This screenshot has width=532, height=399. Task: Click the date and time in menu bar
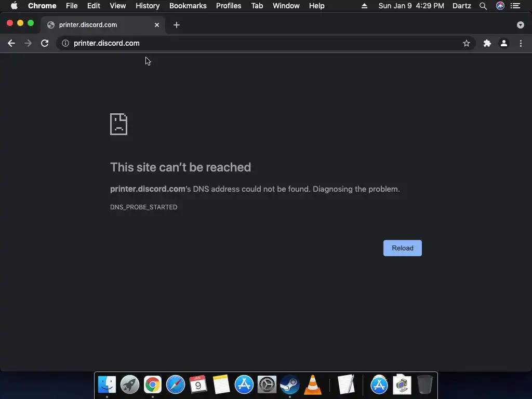[x=411, y=6]
